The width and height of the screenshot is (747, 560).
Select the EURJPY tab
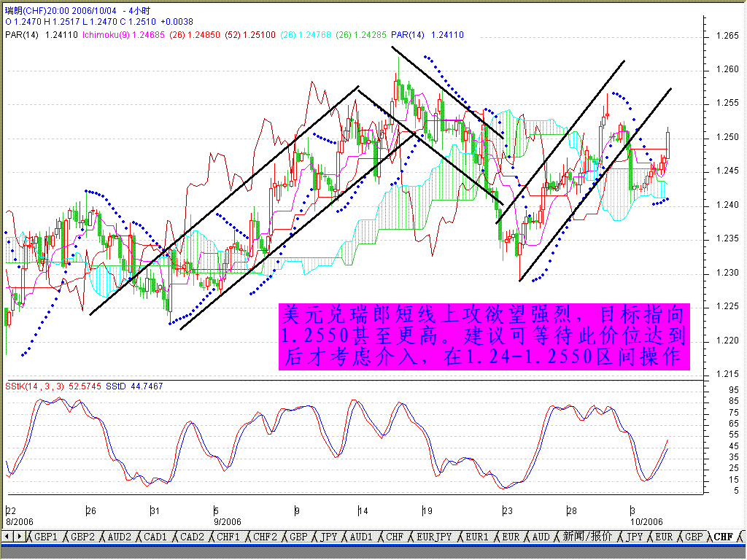coord(434,537)
